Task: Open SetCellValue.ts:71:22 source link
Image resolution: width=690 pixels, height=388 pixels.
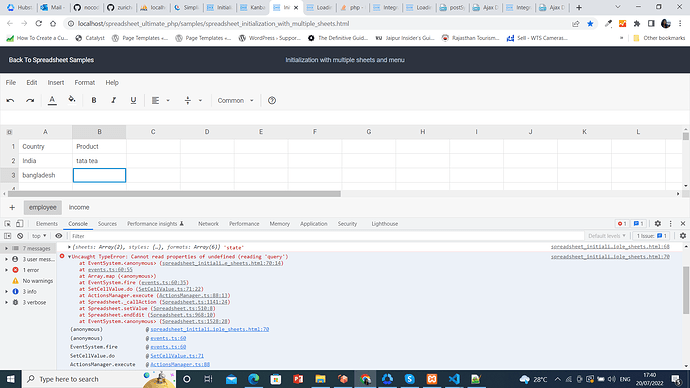Action: pyautogui.click(x=170, y=289)
